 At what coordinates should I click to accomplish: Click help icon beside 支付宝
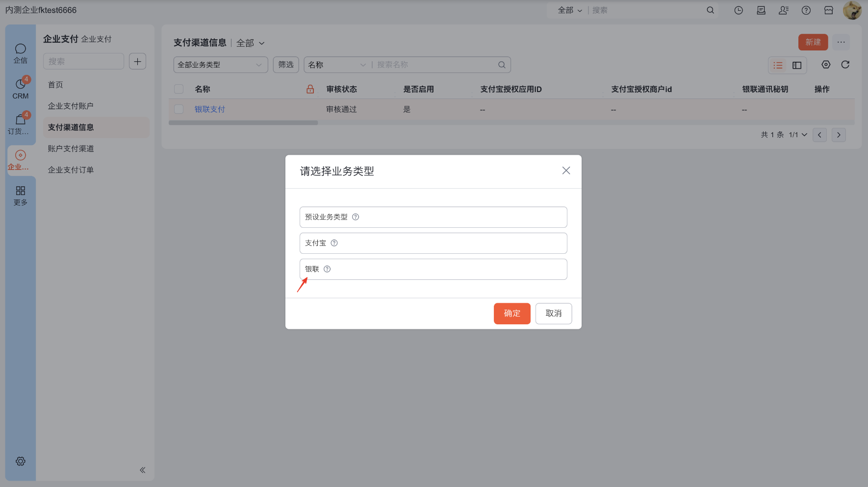click(x=334, y=243)
